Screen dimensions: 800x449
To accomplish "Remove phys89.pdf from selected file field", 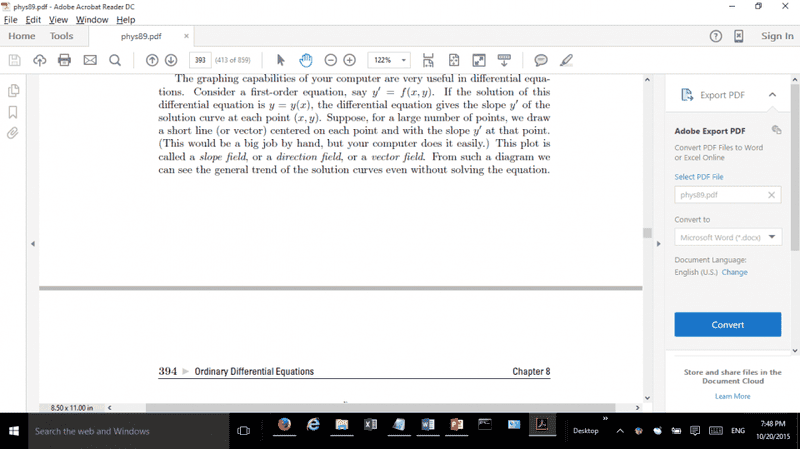I will 771,195.
